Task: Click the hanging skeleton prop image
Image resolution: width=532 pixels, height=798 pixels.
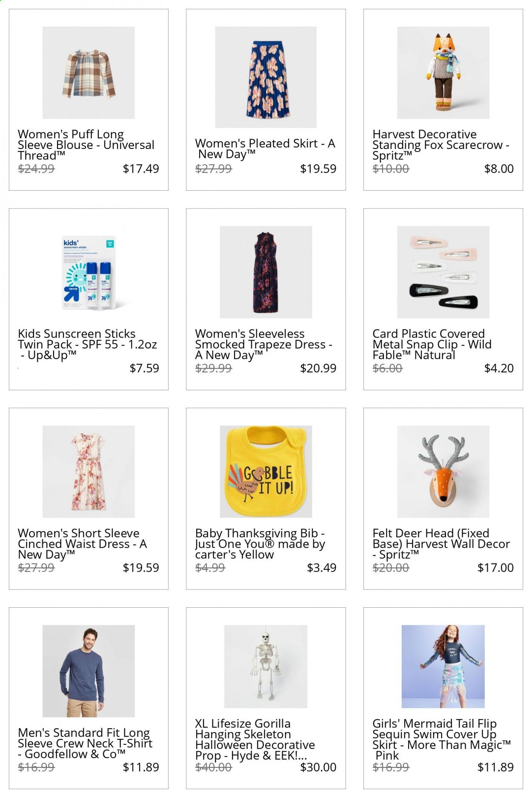Action: coord(266,666)
